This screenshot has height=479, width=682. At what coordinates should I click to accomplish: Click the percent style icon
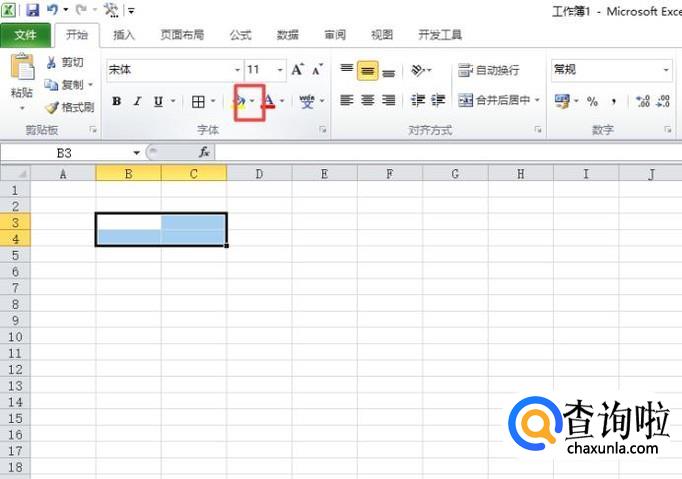point(592,101)
